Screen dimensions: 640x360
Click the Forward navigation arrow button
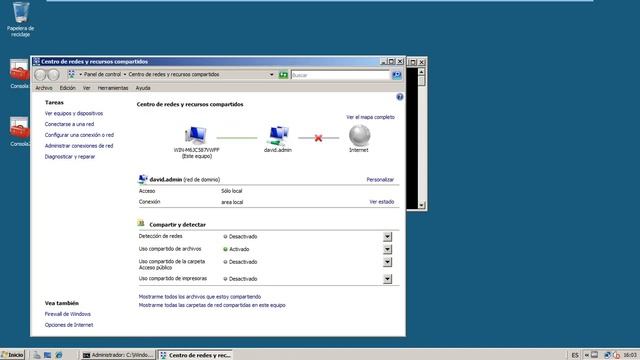pos(53,75)
